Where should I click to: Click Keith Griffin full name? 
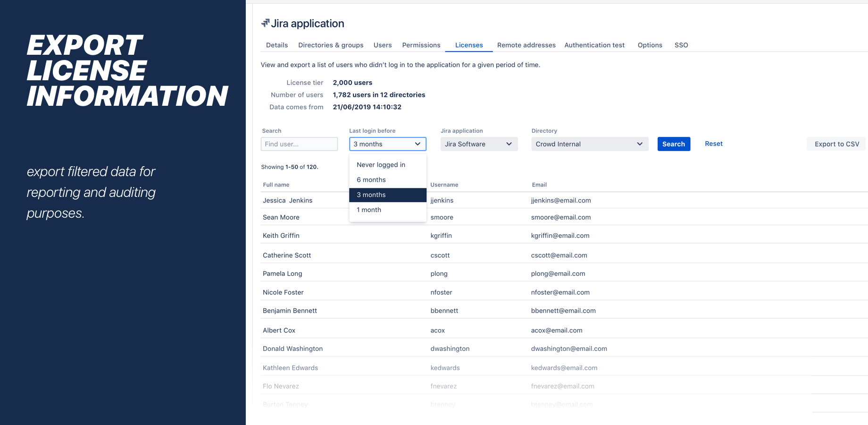(281, 236)
